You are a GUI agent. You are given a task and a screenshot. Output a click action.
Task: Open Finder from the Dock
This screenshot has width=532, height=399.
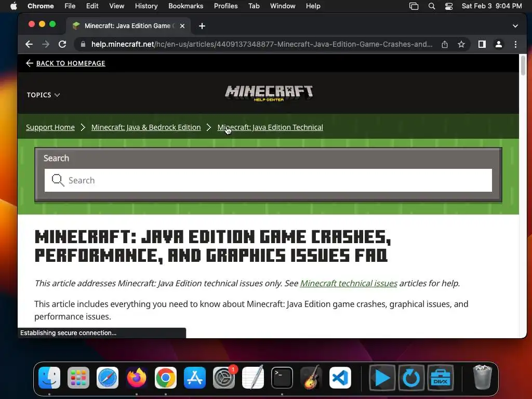coord(49,378)
